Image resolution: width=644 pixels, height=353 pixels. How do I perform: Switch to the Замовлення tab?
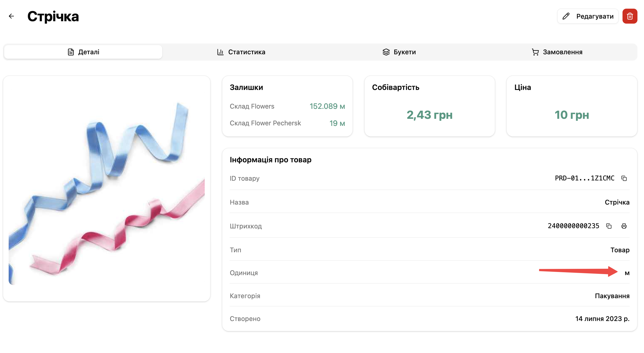[x=557, y=52]
